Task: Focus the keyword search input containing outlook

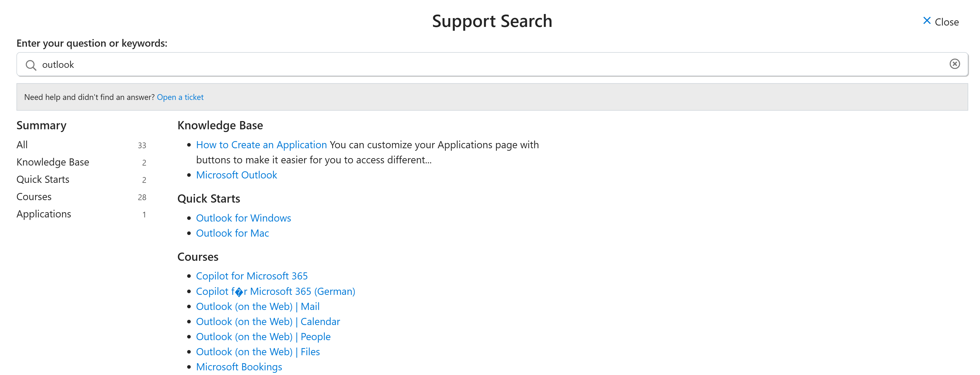Action: pos(492,64)
